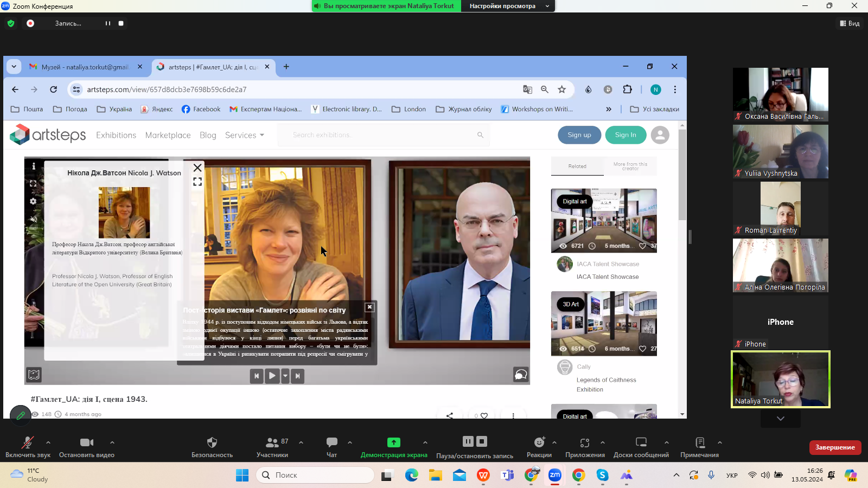
Task: Click the Sign up button
Action: [579, 135]
